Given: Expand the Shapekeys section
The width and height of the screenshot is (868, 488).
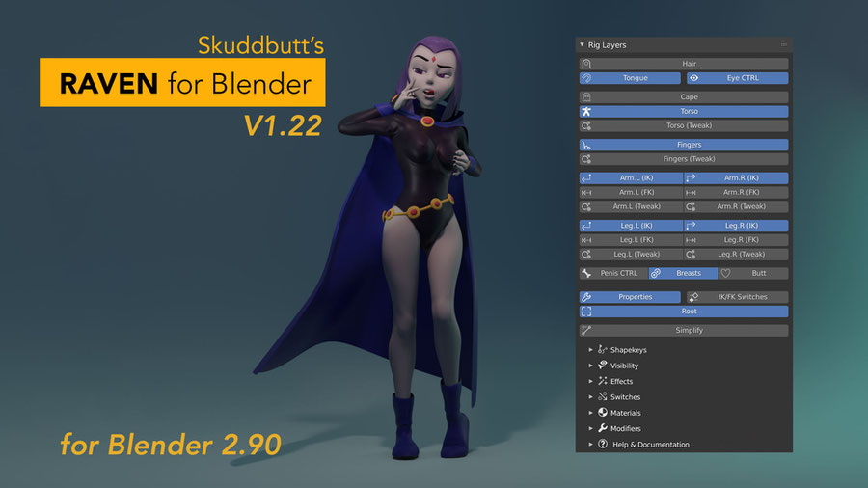Looking at the screenshot, I should [590, 350].
